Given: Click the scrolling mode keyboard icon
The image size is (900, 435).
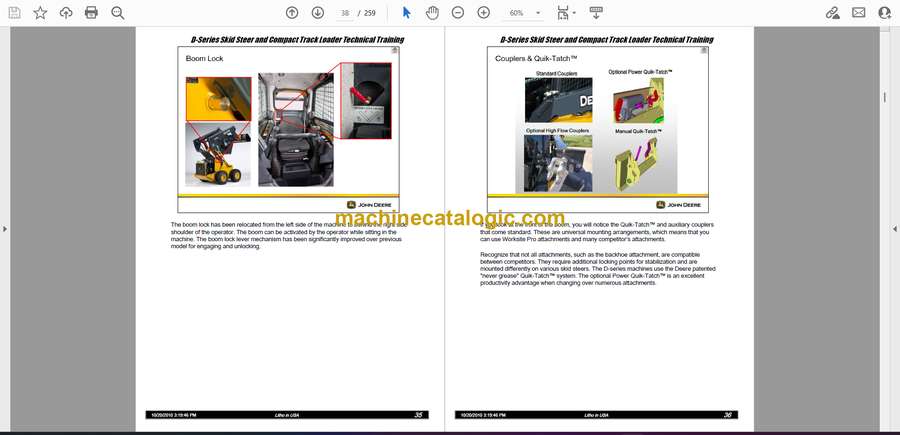Looking at the screenshot, I should [596, 13].
